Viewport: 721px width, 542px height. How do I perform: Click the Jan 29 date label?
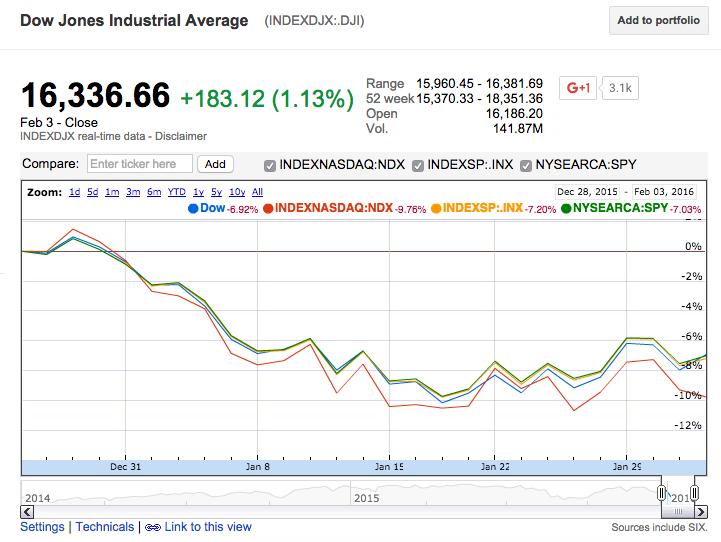(627, 467)
